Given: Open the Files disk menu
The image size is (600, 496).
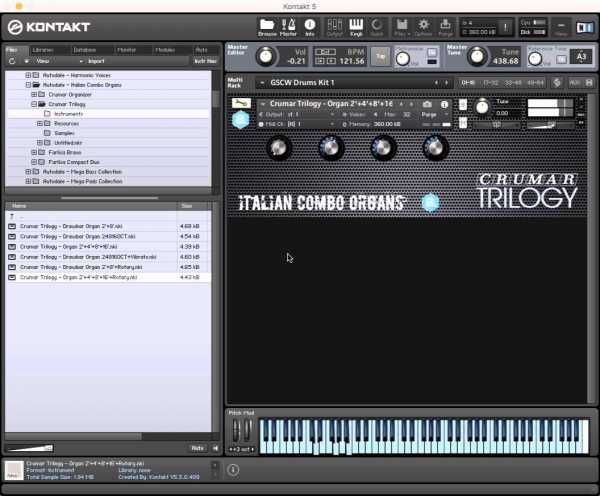Looking at the screenshot, I should [x=401, y=28].
